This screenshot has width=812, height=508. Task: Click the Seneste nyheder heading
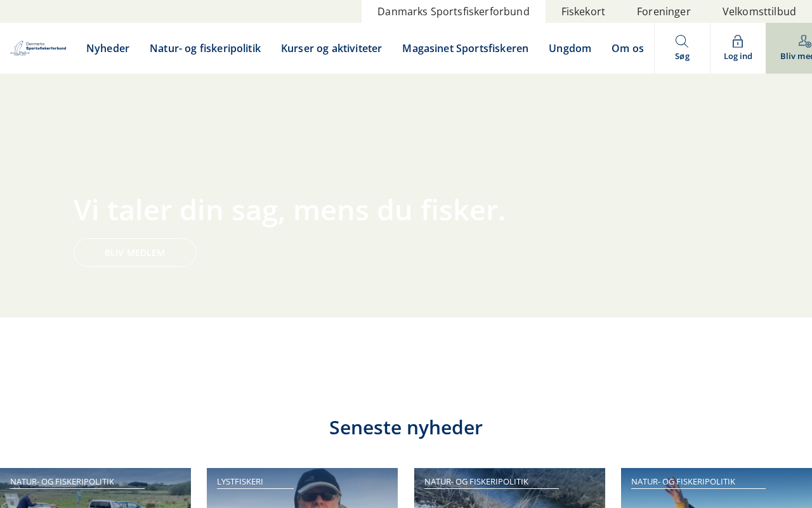406,427
